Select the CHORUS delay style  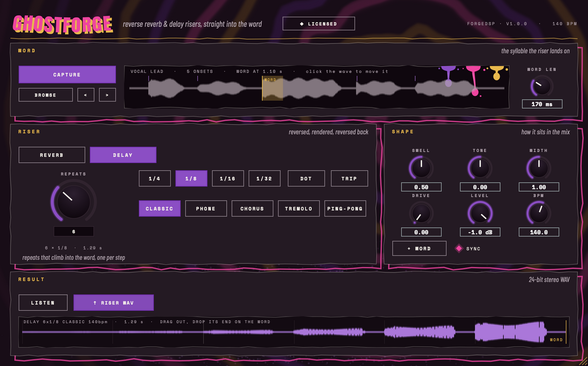pyautogui.click(x=252, y=208)
